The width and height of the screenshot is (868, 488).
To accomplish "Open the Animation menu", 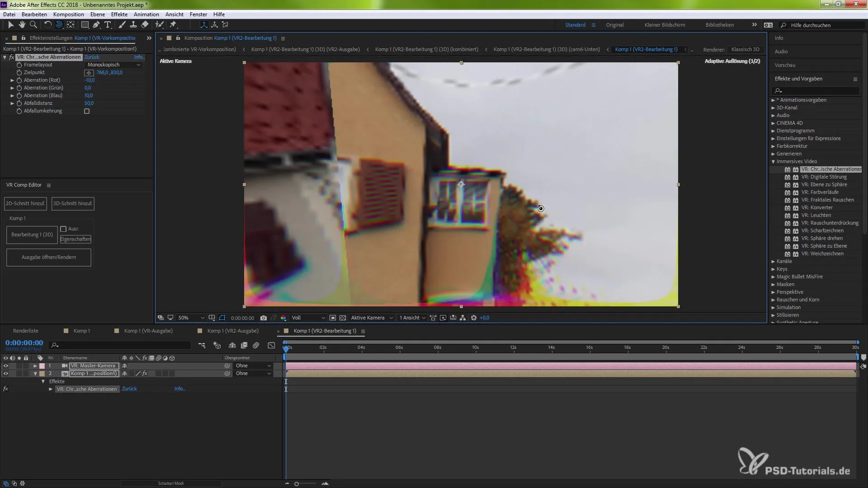I will click(x=146, y=14).
